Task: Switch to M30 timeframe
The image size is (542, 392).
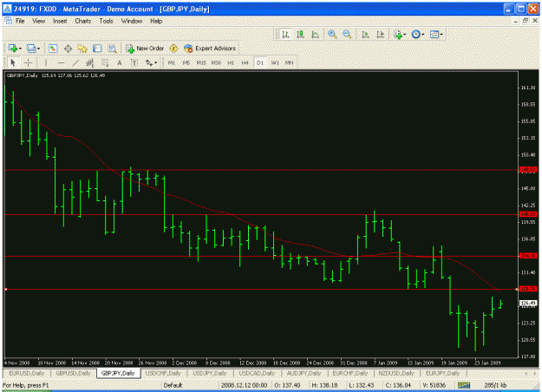Action: click(216, 63)
